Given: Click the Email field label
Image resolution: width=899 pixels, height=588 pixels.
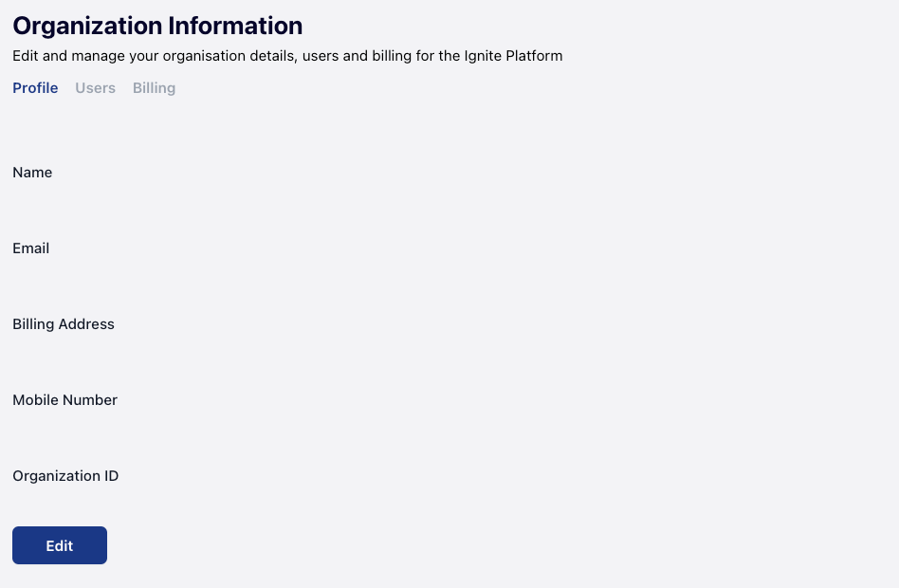Looking at the screenshot, I should coord(31,248).
